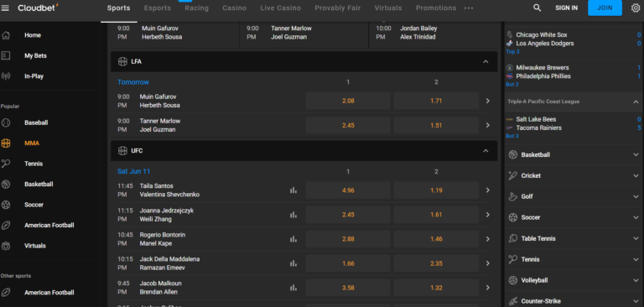Bet on Manel Kape at 1.46
This screenshot has width=644, height=307.
pos(436,239)
